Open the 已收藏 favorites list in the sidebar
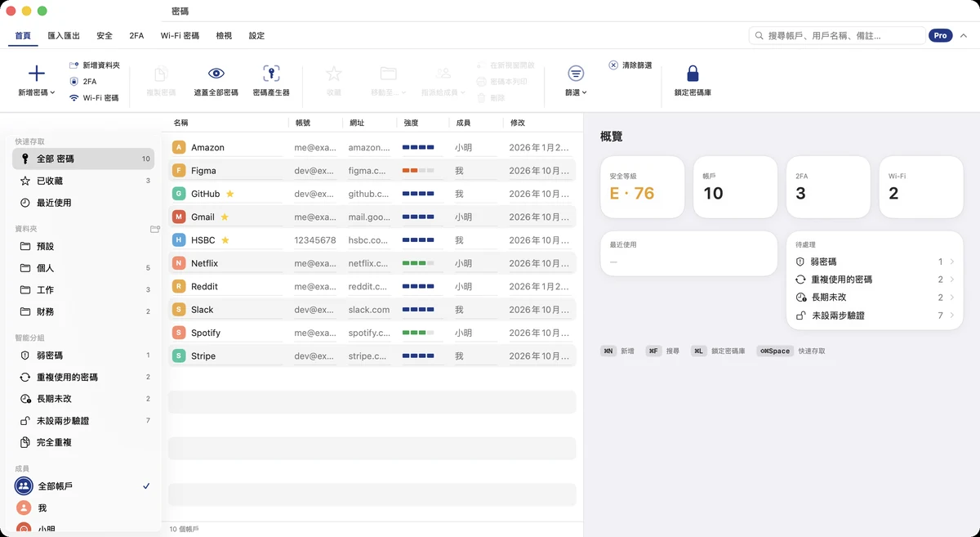The width and height of the screenshot is (980, 537). coord(83,181)
